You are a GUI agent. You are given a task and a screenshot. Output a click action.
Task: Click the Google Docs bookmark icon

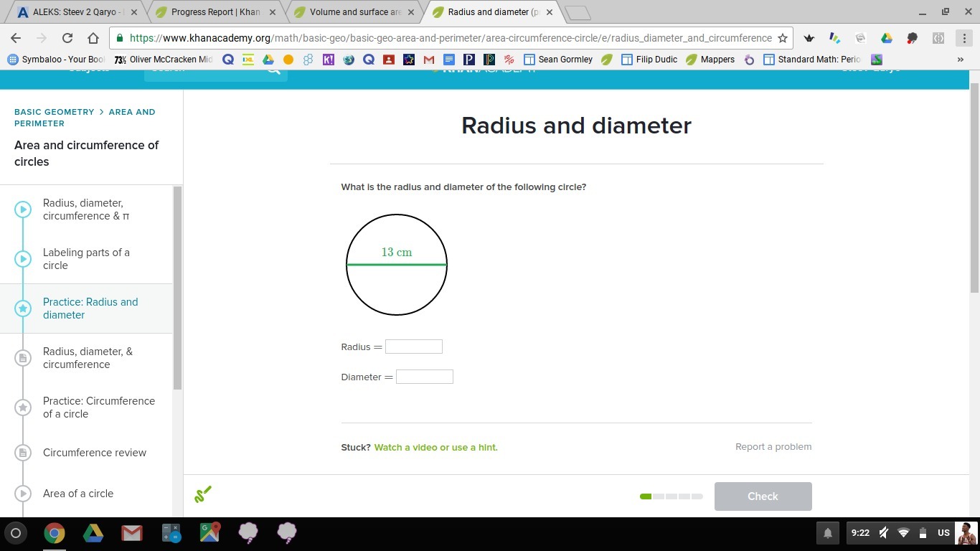point(449,60)
